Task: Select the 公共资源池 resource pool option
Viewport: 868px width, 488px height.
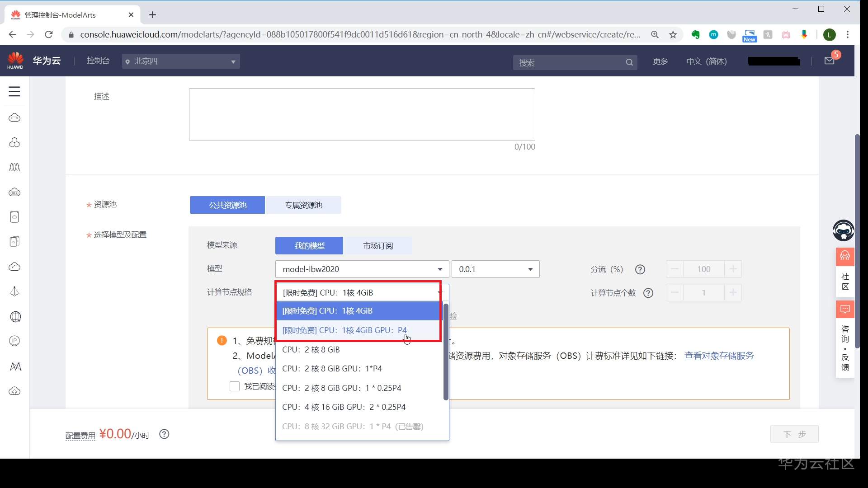Action: (x=227, y=205)
